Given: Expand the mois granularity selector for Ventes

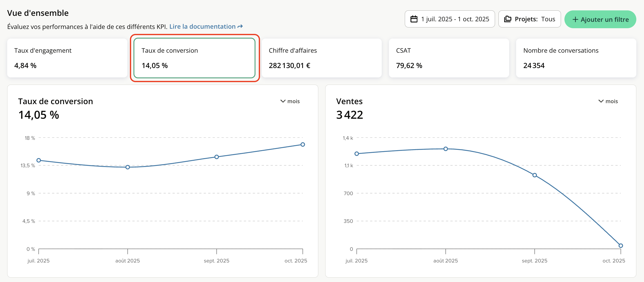Looking at the screenshot, I should [x=608, y=101].
